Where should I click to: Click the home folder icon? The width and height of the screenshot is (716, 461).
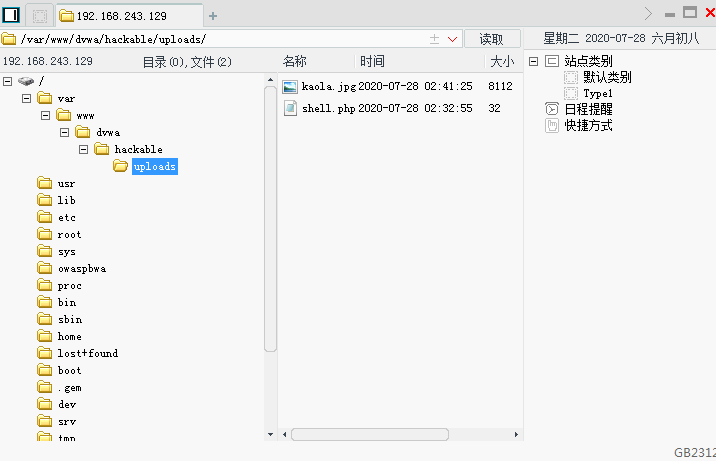pyautogui.click(x=44, y=336)
